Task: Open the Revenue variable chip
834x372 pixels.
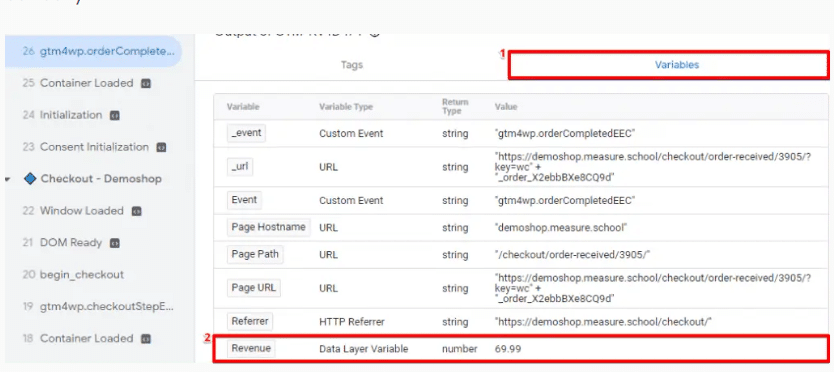Action: click(251, 349)
